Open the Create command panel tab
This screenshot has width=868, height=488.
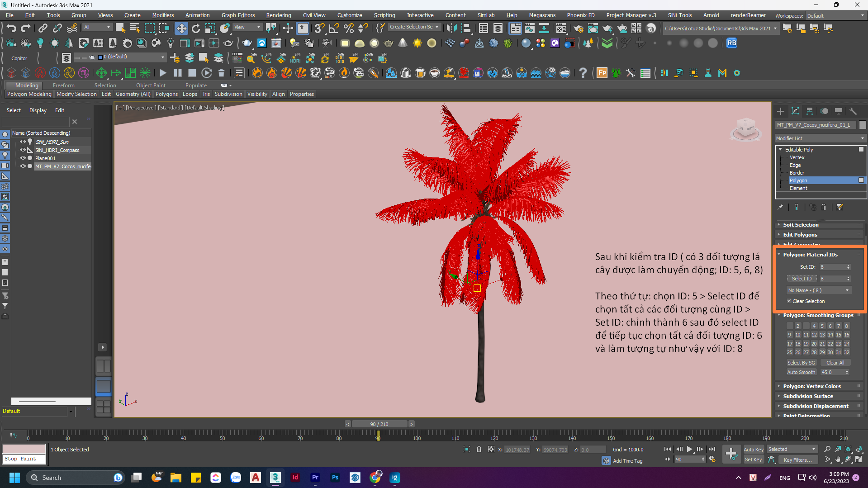[x=781, y=111]
